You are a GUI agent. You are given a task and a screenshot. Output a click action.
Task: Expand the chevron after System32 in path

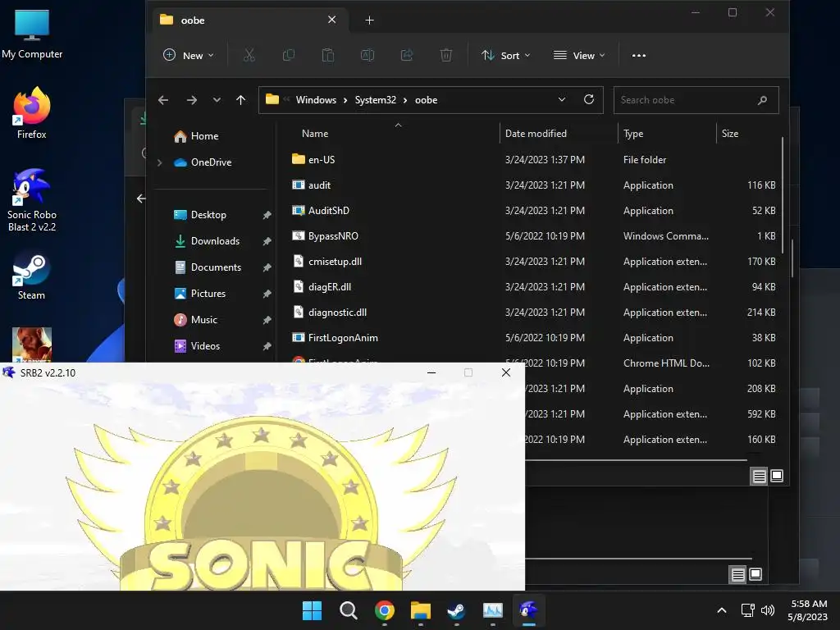point(405,100)
